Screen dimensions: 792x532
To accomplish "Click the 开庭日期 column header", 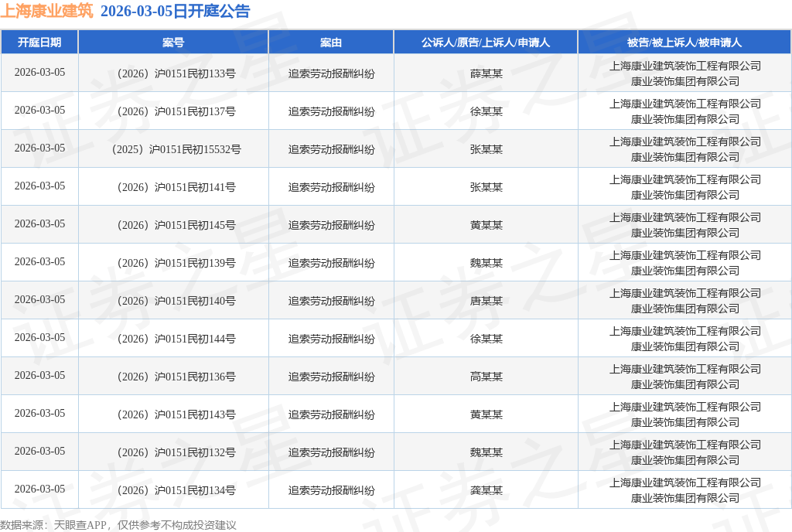I will tap(39, 43).
